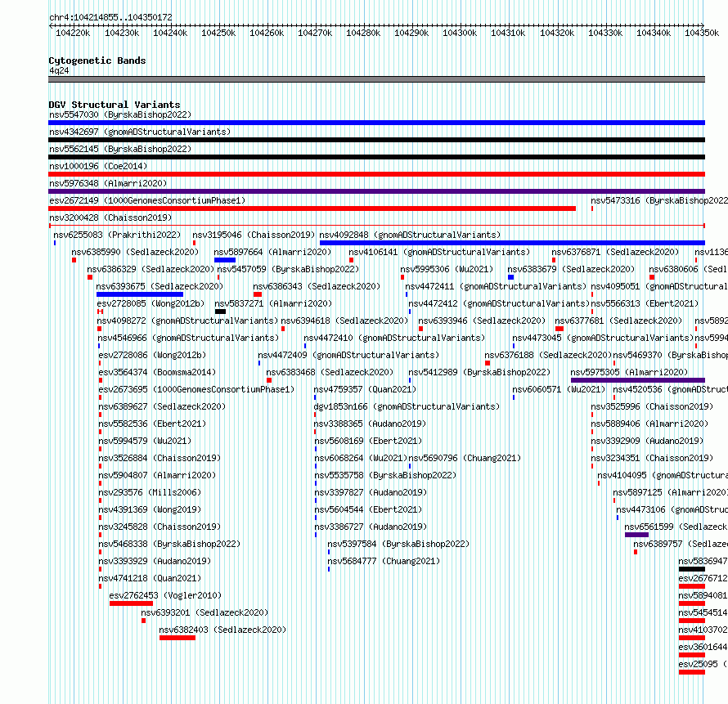Image resolution: width=728 pixels, height=704 pixels.
Task: Open esv2676712 variant label
Action: (703, 578)
